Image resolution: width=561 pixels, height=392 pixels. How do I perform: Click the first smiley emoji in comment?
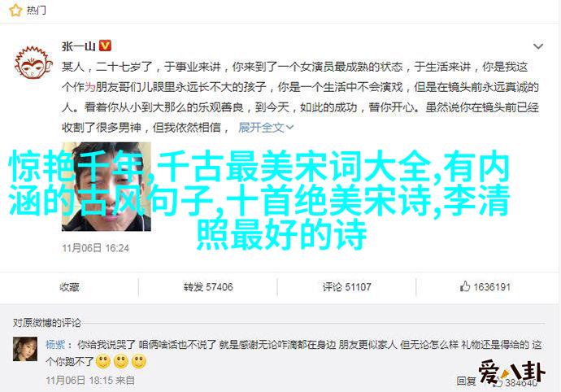click(103, 362)
